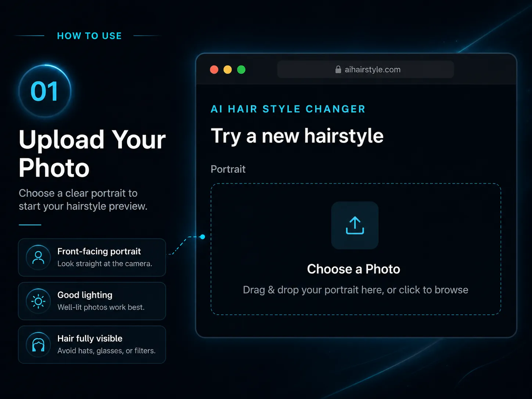
Task: Select the Hair fully visible tip title
Action: (90, 338)
